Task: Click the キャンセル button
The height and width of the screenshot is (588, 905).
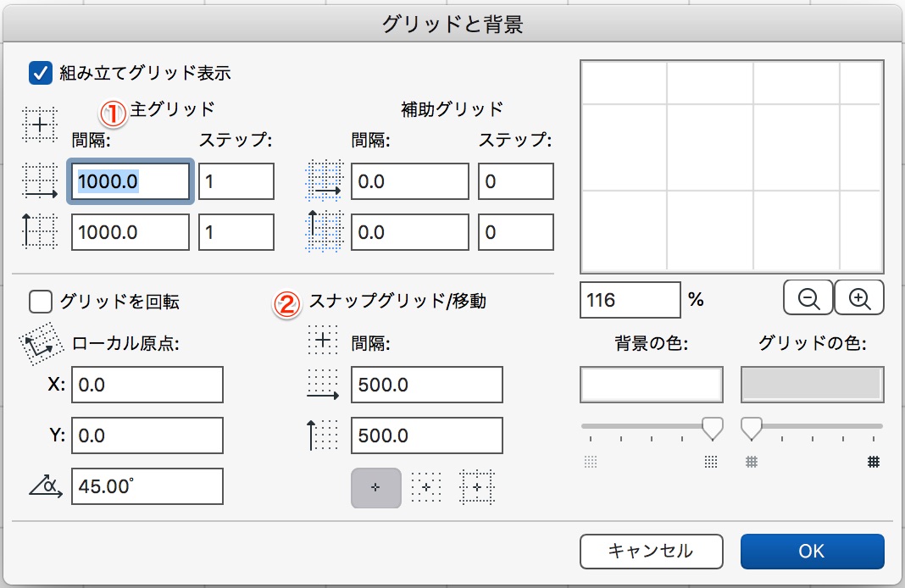Action: coord(651,551)
